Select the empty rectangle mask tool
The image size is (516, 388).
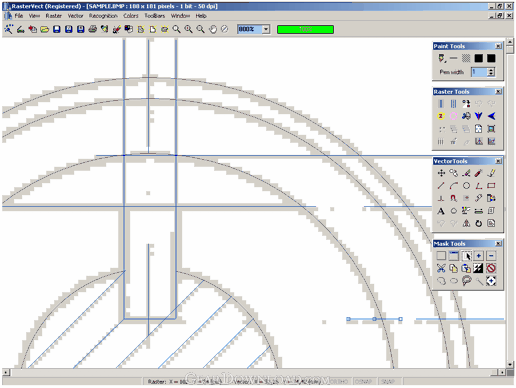pyautogui.click(x=441, y=256)
